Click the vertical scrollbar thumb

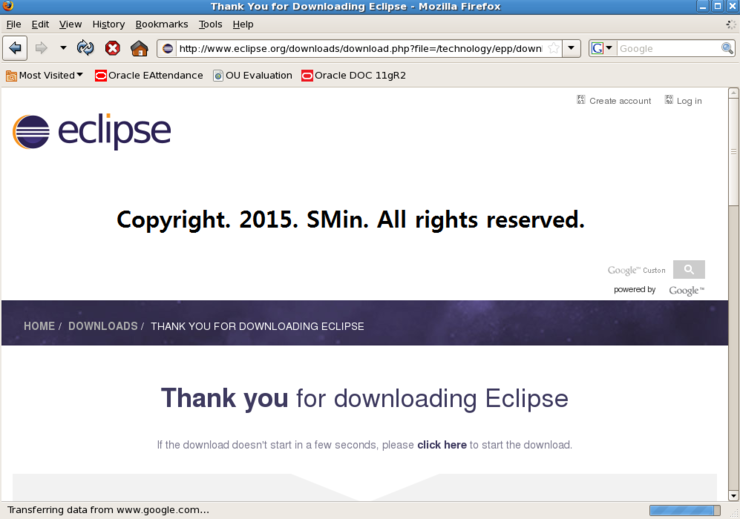[733, 152]
